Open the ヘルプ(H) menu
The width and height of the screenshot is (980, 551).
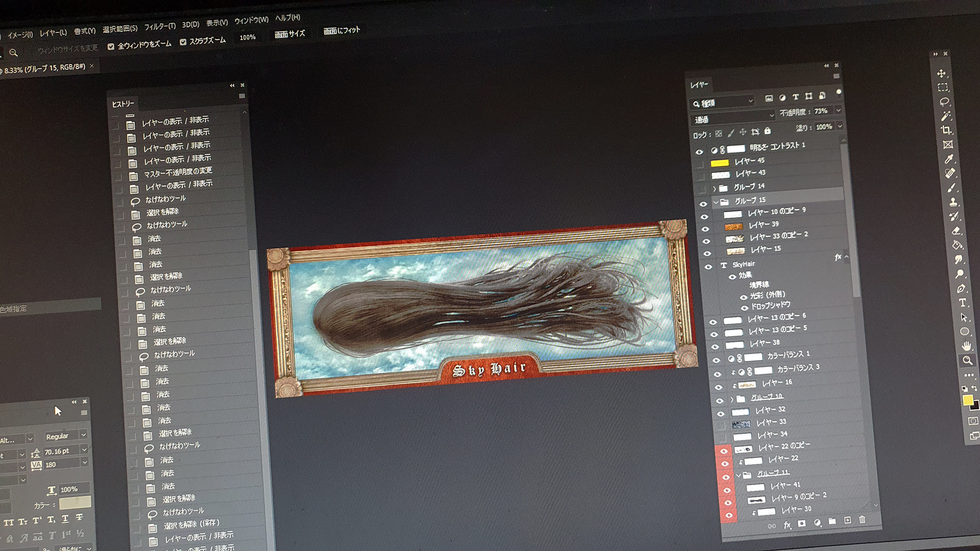point(288,18)
